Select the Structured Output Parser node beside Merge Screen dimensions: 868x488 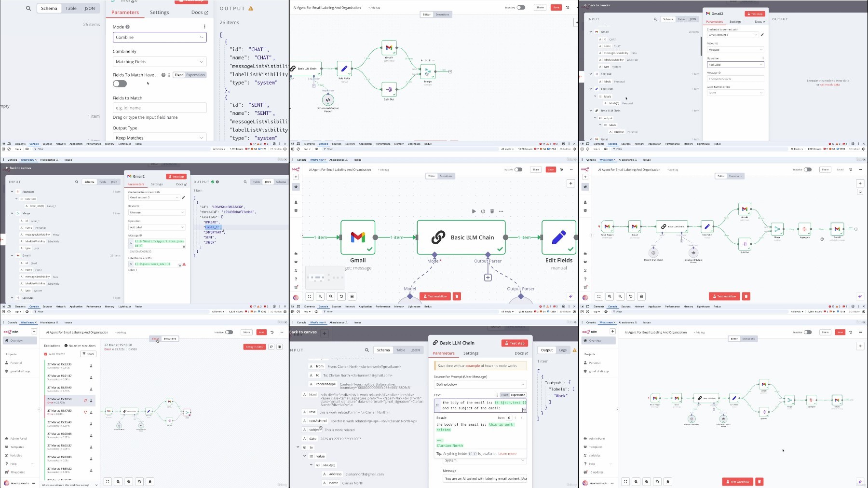328,100
